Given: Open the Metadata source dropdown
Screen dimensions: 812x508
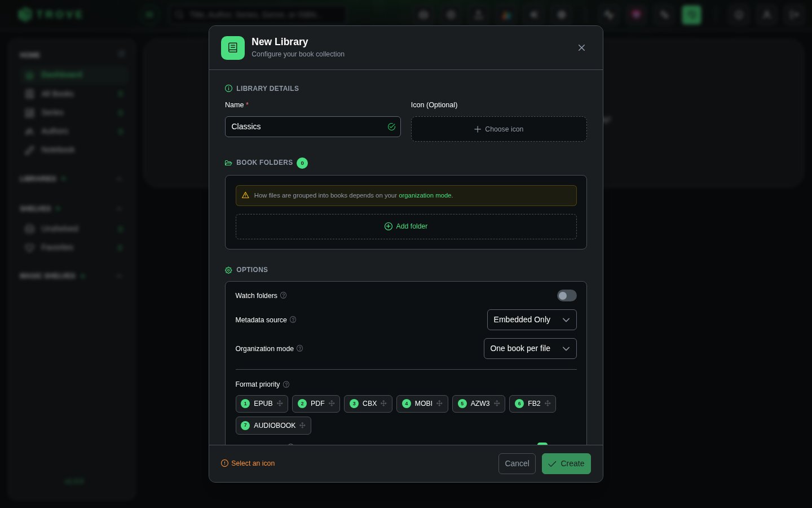Looking at the screenshot, I should point(532,319).
